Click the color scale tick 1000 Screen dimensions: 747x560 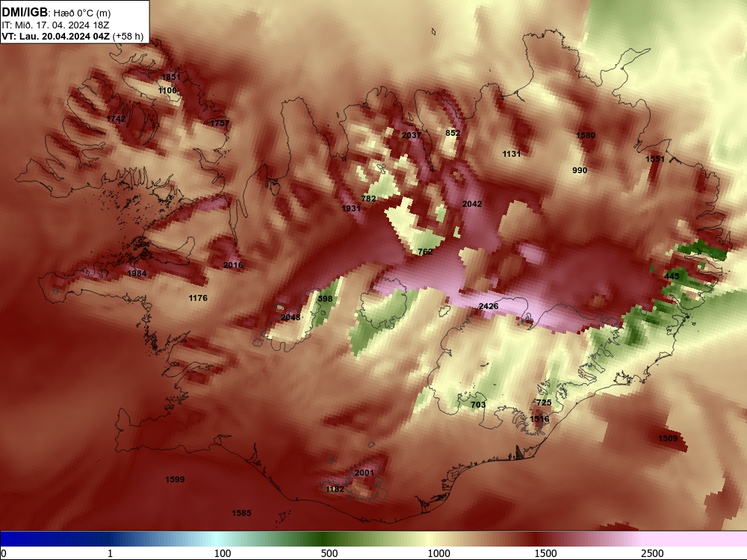click(x=438, y=553)
